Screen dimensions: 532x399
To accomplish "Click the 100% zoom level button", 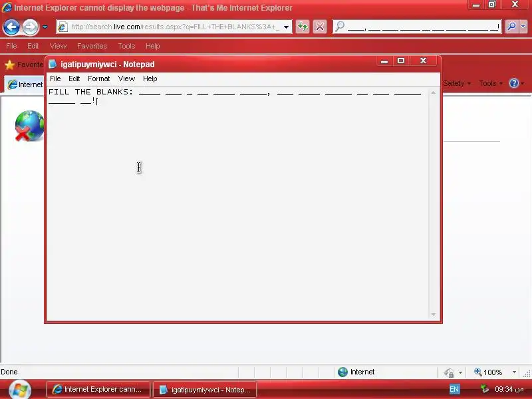I will pos(489,372).
